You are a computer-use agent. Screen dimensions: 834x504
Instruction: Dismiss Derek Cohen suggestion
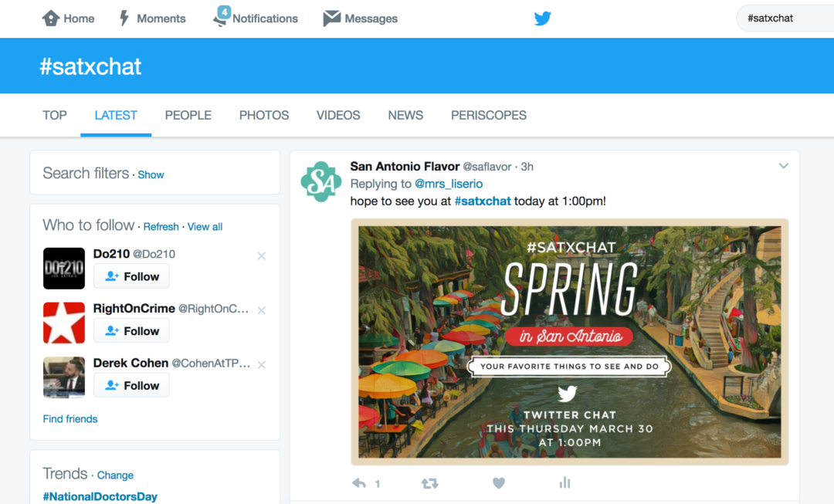[x=261, y=364]
